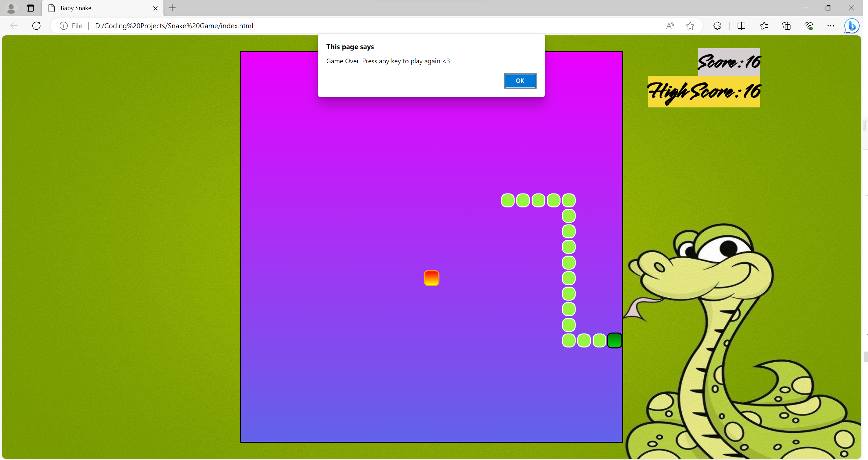
Task: Open Browser essentials heart icon
Action: 809,26
